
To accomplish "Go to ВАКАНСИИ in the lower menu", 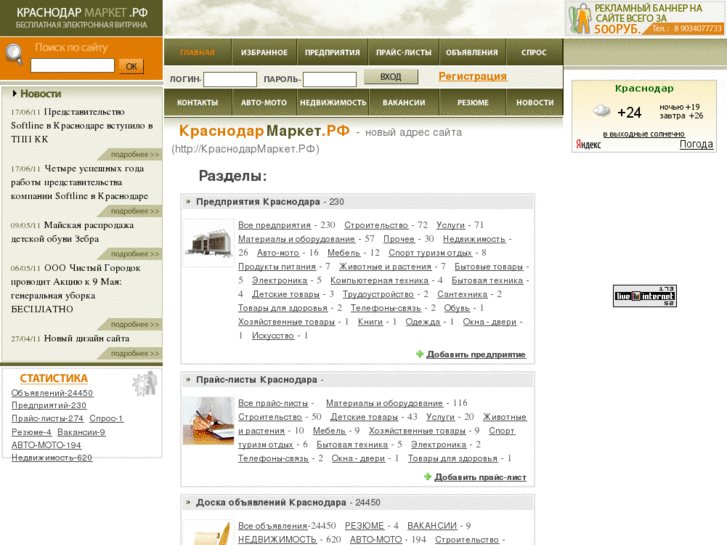I will [x=404, y=103].
